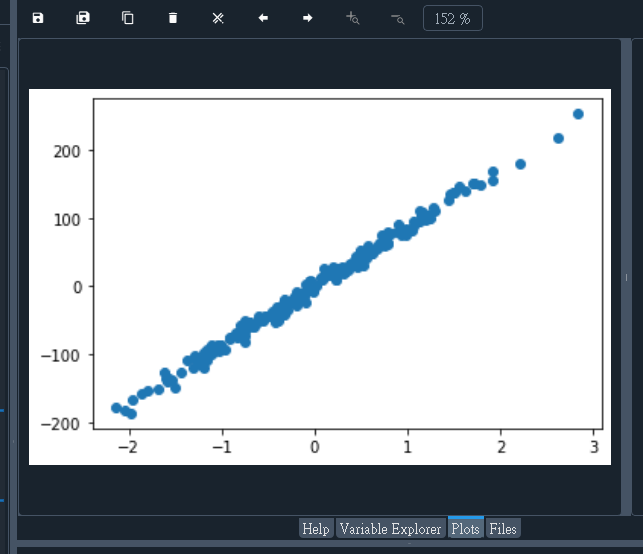Save all plots icon
643x554 pixels.
click(83, 18)
